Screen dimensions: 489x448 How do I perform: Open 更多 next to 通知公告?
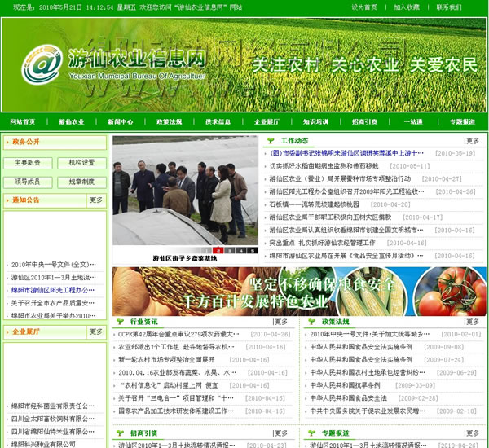[96, 200]
